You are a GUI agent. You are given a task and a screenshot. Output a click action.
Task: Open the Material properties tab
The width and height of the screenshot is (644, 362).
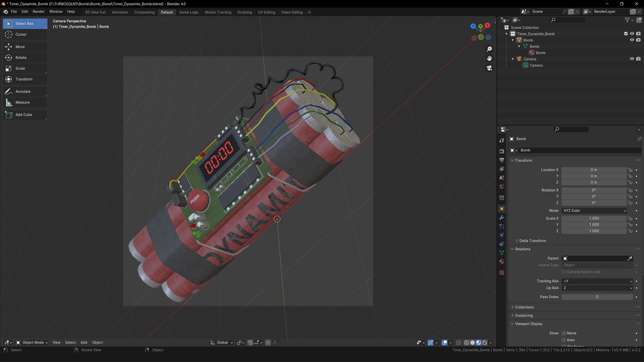point(502,262)
